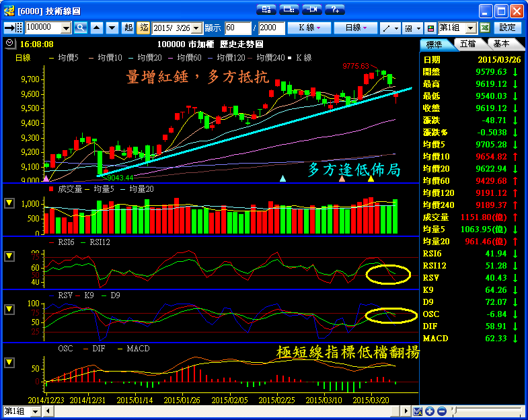Click the clock icon beside the time 16:08:08
528x420 pixels.
pos(9,43)
